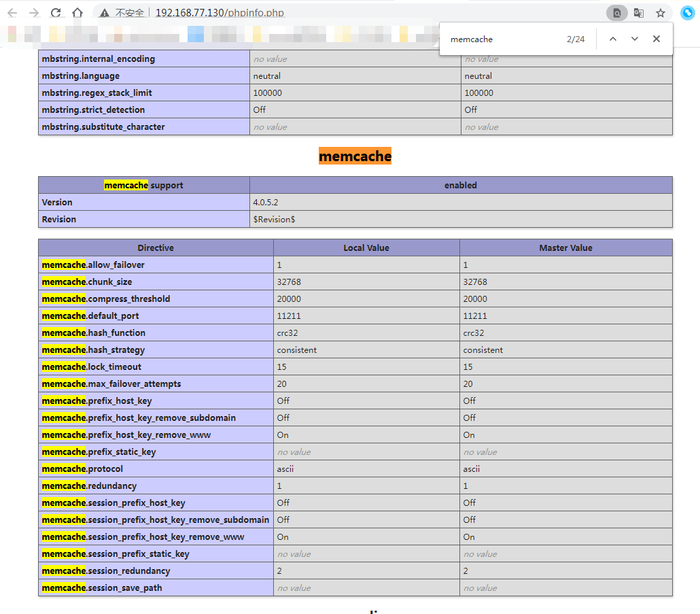
Task: Click the local value 100000 for mbstring.regex_stack_limit
Action: click(267, 92)
